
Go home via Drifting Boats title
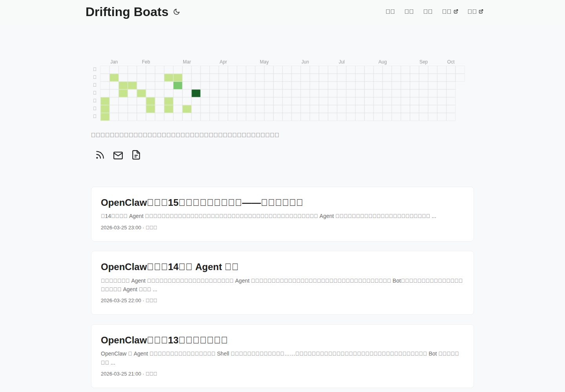tap(127, 12)
